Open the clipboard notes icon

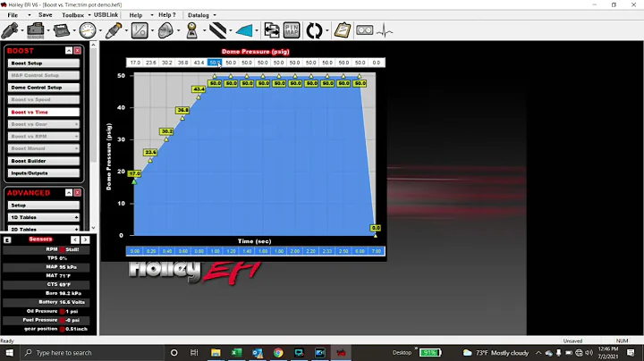coord(342,30)
